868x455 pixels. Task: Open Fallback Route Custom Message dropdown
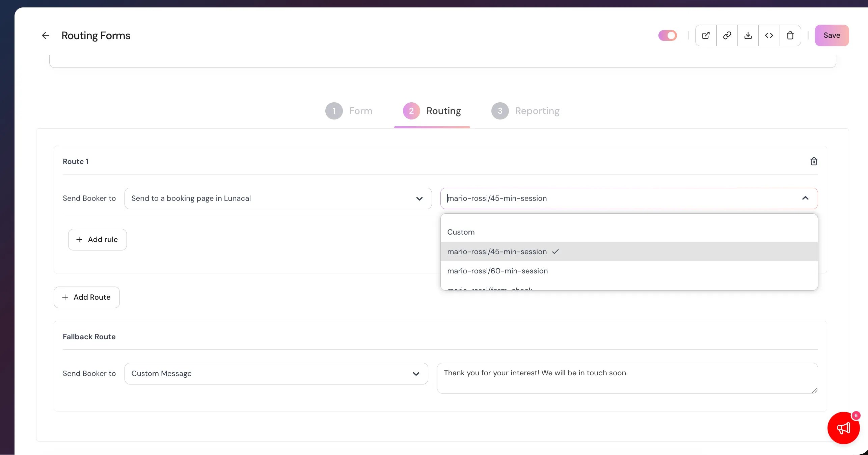[x=276, y=374]
